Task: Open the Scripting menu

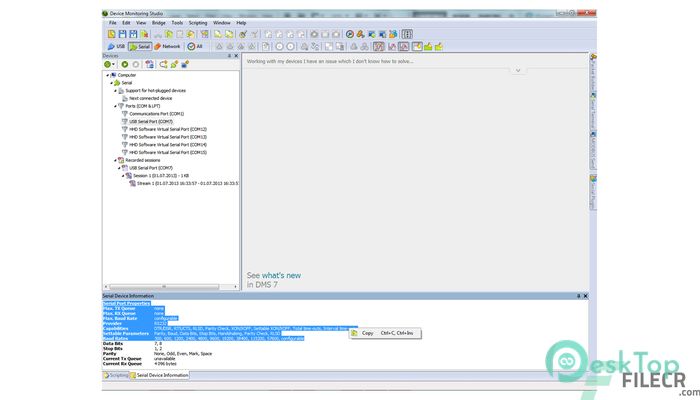Action: click(x=198, y=23)
